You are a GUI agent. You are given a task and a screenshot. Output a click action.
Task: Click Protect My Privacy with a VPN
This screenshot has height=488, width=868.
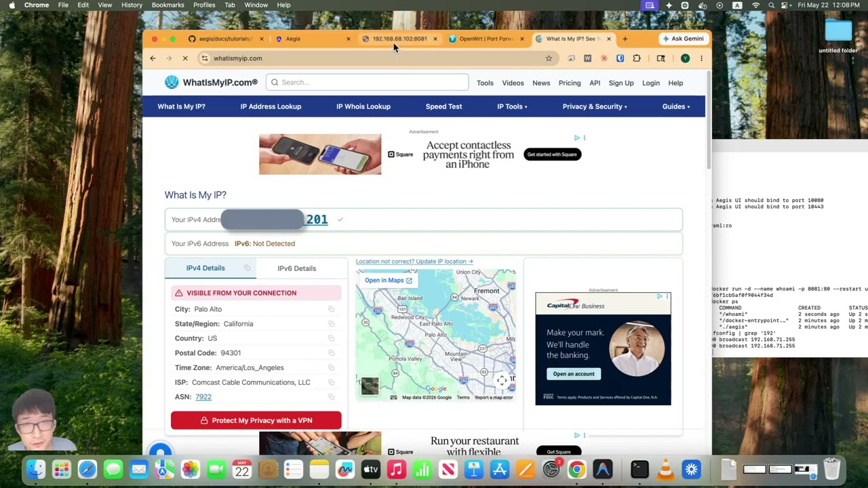pyautogui.click(x=256, y=420)
